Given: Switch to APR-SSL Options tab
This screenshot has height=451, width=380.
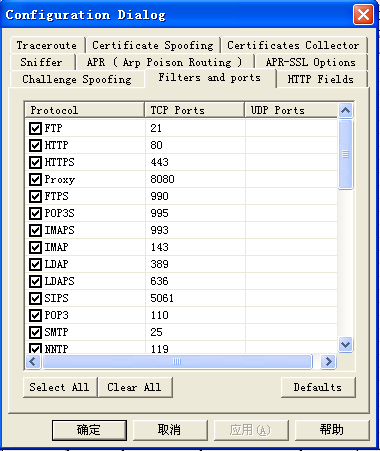Looking at the screenshot, I should pos(311,62).
